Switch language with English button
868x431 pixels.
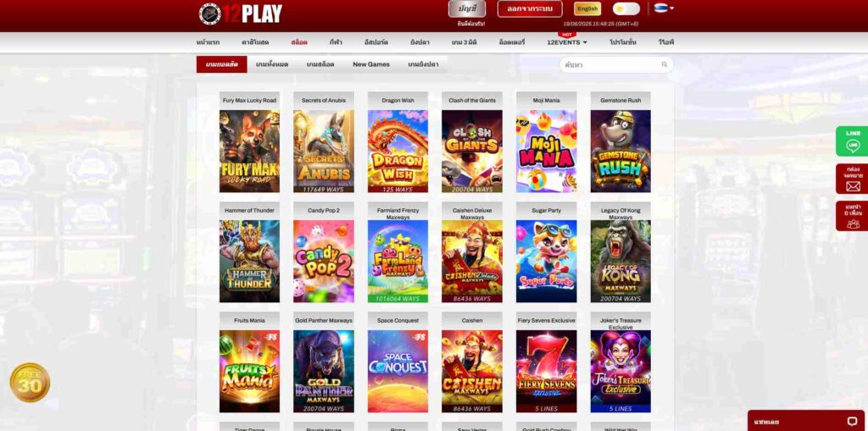click(587, 8)
